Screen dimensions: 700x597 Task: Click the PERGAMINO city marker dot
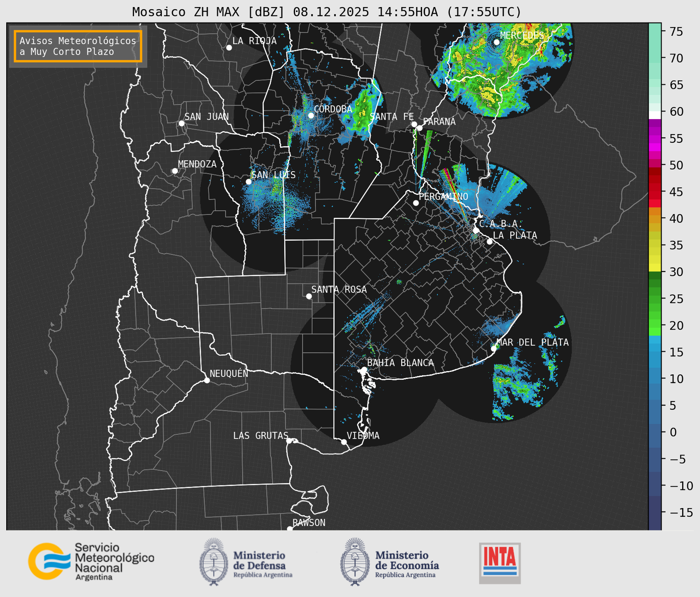(416, 203)
